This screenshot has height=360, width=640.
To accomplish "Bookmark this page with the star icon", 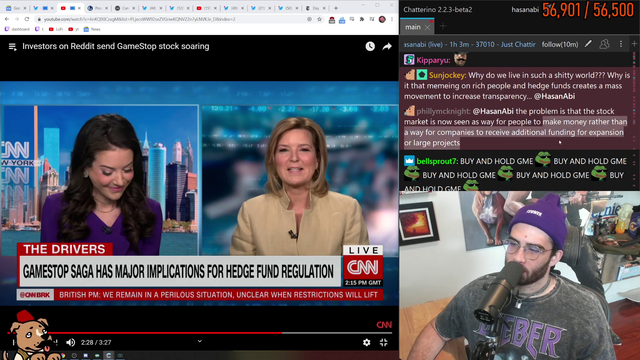I will pyautogui.click(x=319, y=19).
